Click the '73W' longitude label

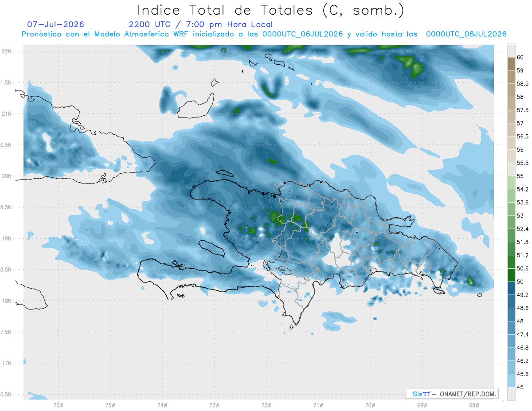coord(214,405)
